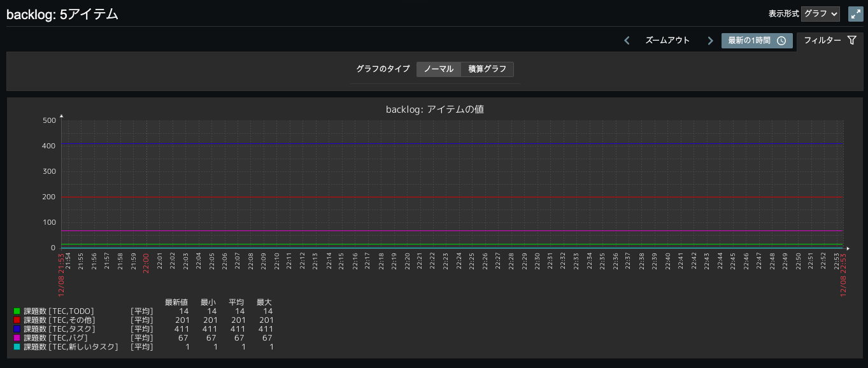The image size is (868, 368).
Task: Click green swatch for TEC,TODO
Action: (x=17, y=311)
